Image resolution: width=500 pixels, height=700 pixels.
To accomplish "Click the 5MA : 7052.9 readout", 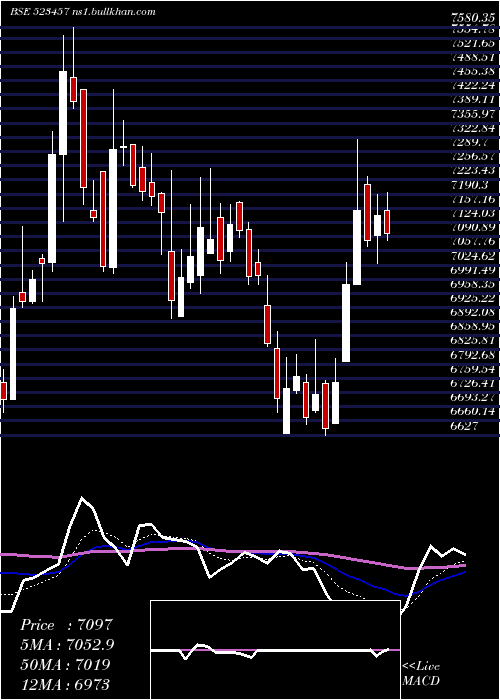I will coord(67,645).
